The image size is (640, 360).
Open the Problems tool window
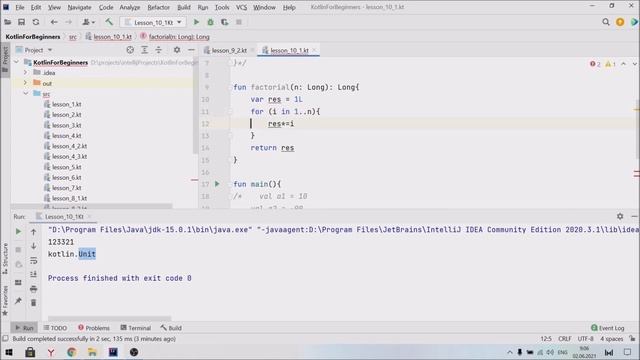(x=93, y=328)
